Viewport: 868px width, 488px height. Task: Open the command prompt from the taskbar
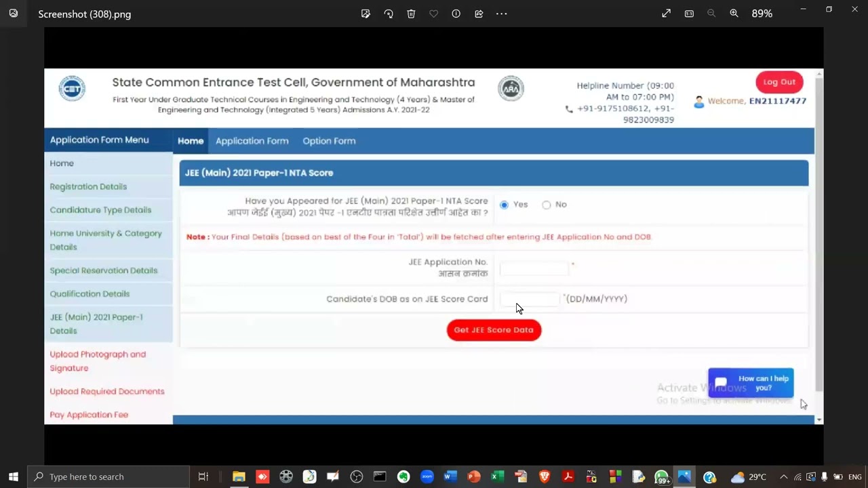(380, 476)
